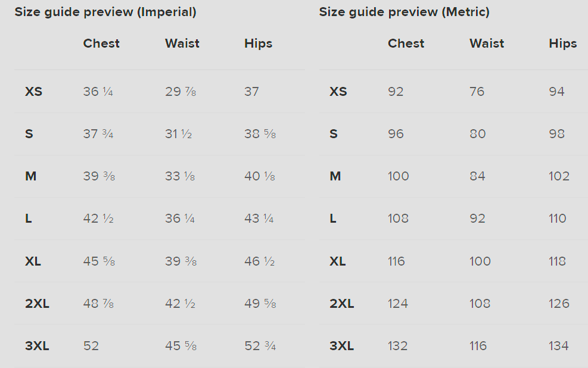588x368 pixels.
Task: Click the Hips header in the Imperial table
Action: [258, 43]
